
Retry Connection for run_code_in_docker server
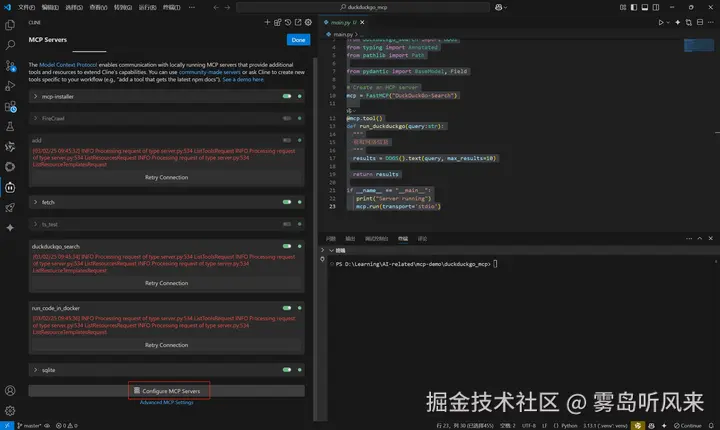[166, 345]
